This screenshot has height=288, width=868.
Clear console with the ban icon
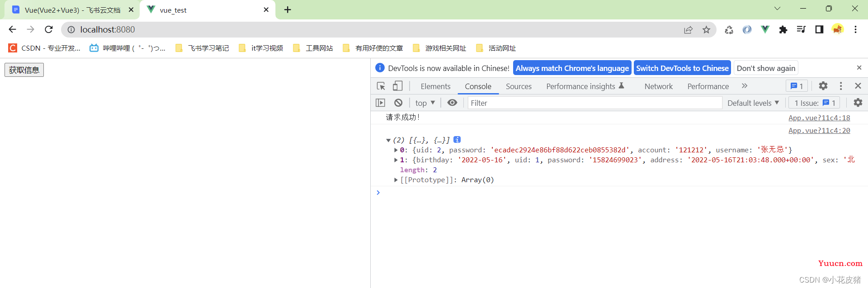point(398,103)
